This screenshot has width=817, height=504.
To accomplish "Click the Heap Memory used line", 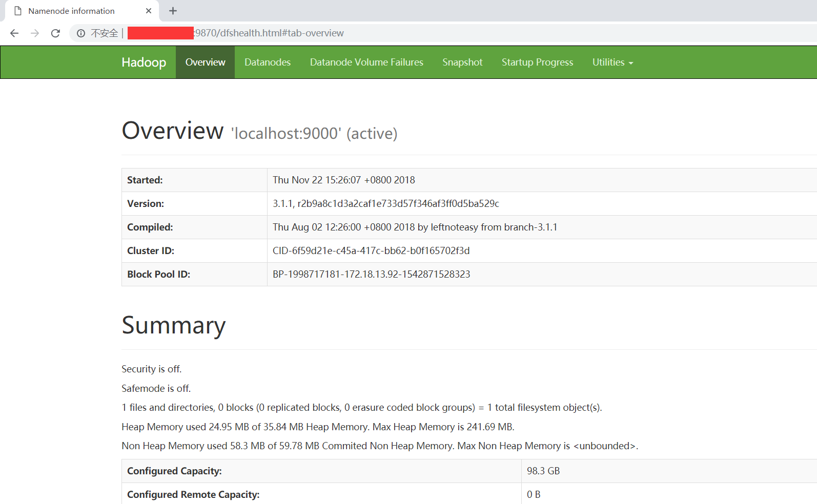I will coord(318,427).
